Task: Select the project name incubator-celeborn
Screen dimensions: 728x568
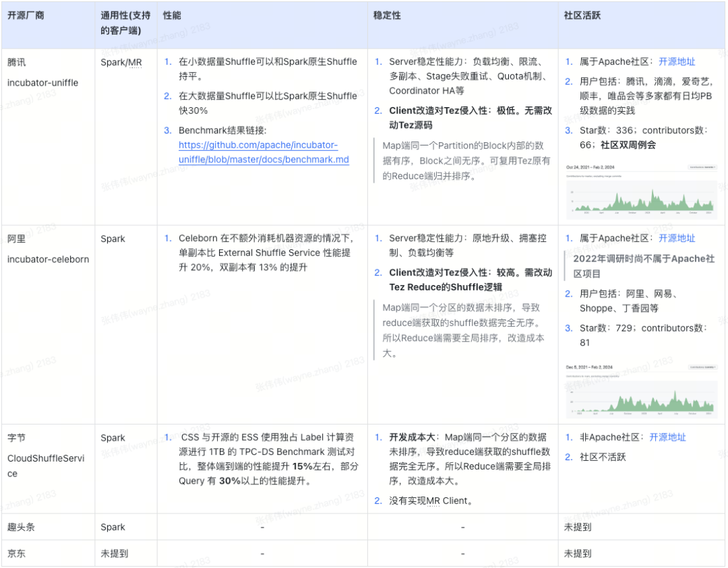Action: pos(49,259)
